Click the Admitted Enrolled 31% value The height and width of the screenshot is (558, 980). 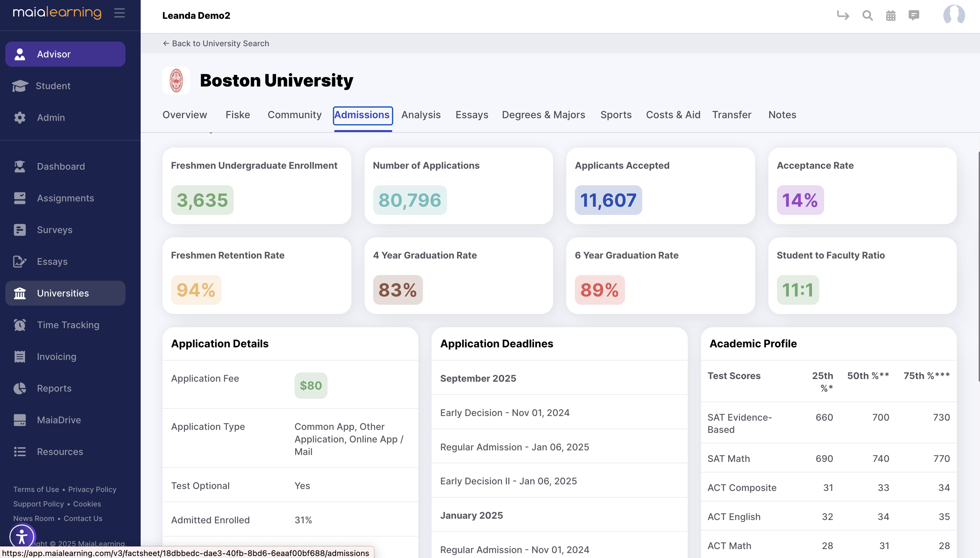[303, 520]
